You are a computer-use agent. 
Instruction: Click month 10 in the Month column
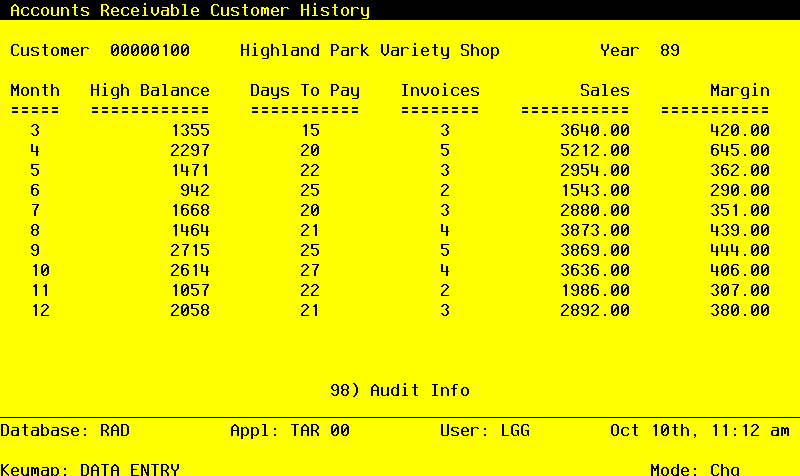click(40, 270)
